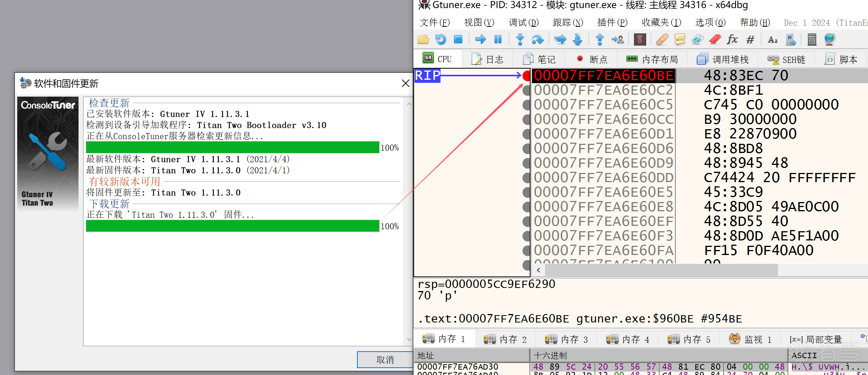This screenshot has width=868, height=375.
Task: Open string references with the Az icon
Action: point(773,39)
